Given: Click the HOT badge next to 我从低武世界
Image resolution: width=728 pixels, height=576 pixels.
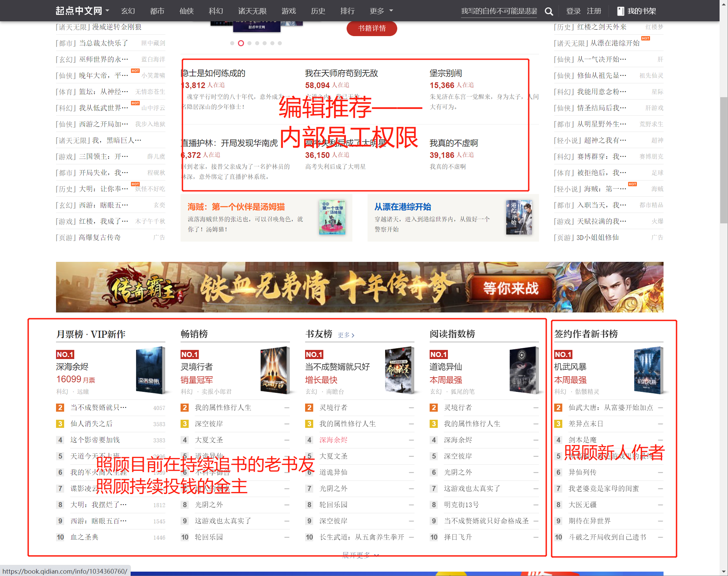Looking at the screenshot, I should click(135, 103).
